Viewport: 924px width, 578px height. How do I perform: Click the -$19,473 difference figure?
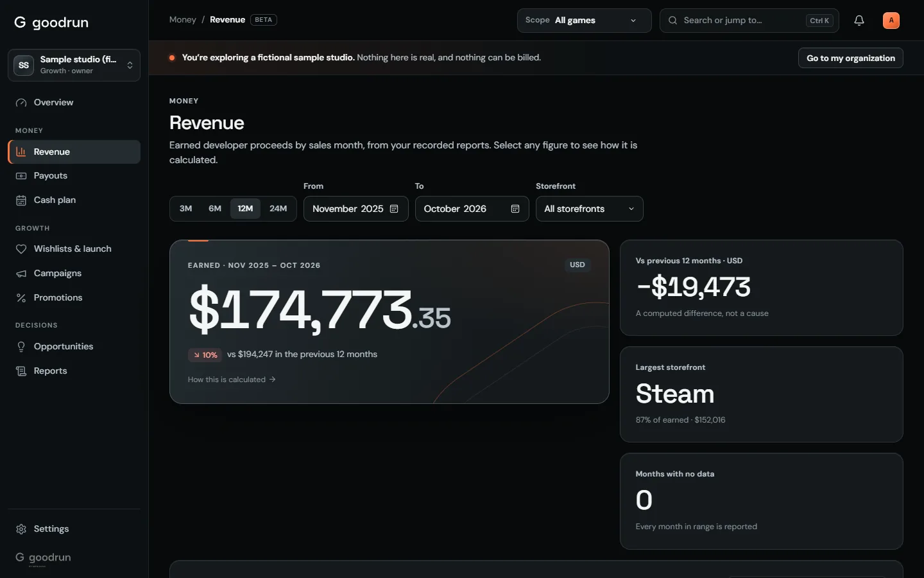pos(693,287)
